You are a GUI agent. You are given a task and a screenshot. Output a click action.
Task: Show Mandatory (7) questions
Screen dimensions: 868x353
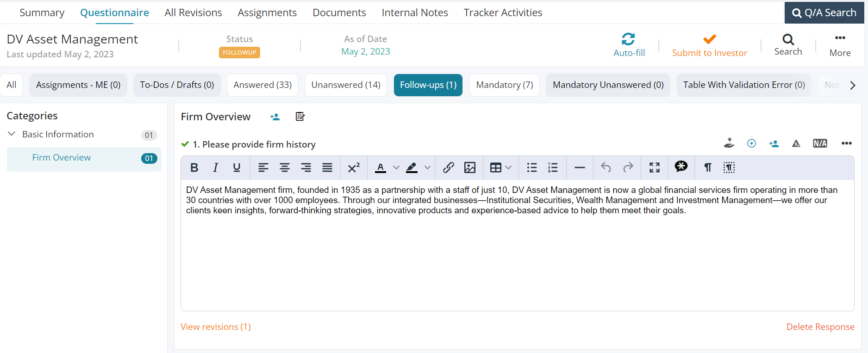pyautogui.click(x=505, y=85)
